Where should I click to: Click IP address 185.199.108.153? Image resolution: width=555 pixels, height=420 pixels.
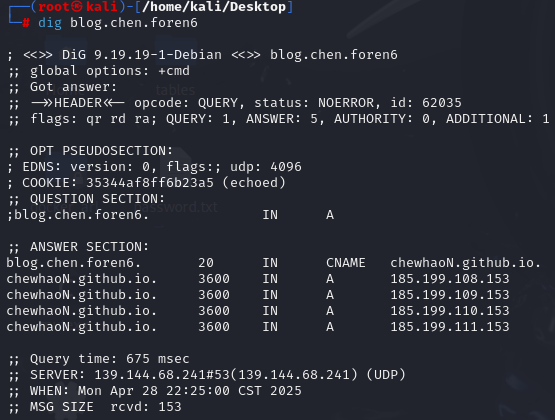tap(450, 279)
